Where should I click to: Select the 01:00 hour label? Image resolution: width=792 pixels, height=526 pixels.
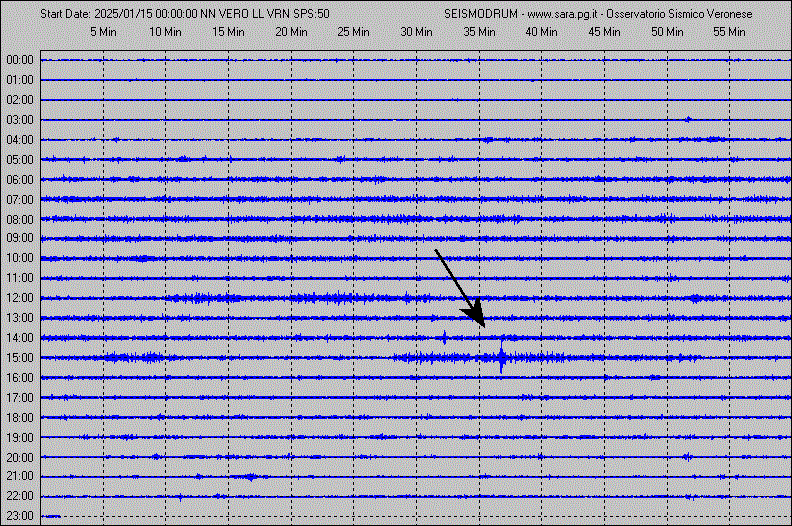[x=20, y=80]
